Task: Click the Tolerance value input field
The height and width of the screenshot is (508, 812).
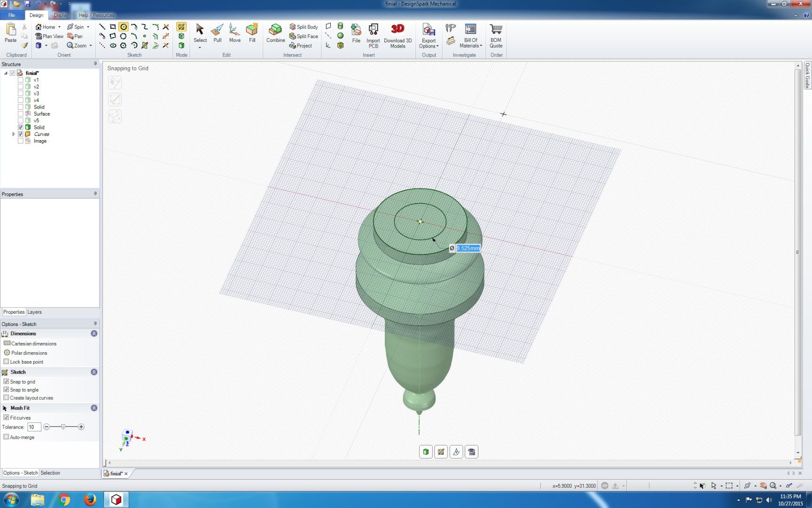Action: (34, 427)
